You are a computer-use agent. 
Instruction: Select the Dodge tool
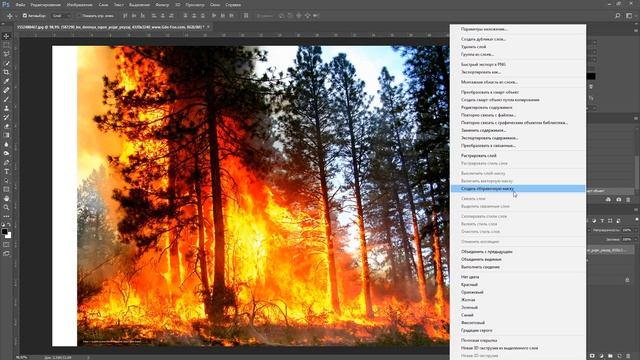pos(6,153)
